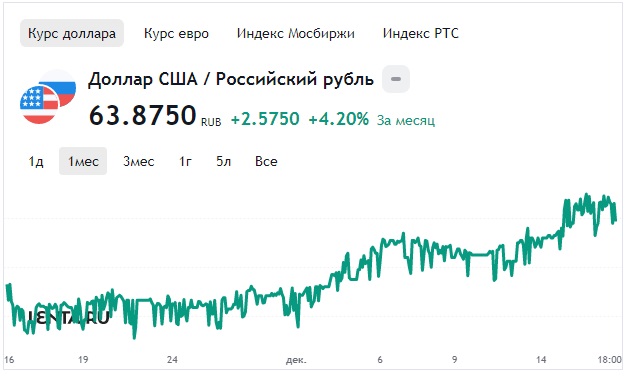Click the LENTA.RU watermark on chart

pyautogui.click(x=68, y=318)
